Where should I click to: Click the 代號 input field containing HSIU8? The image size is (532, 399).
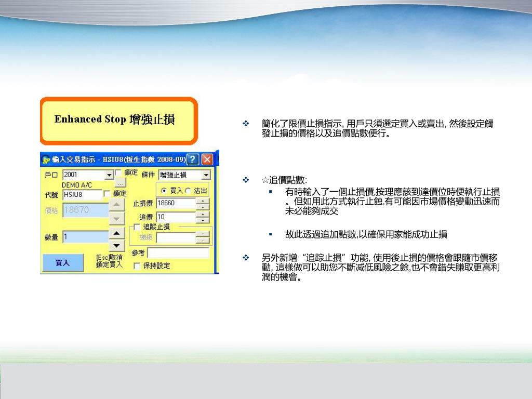pyautogui.click(x=83, y=195)
